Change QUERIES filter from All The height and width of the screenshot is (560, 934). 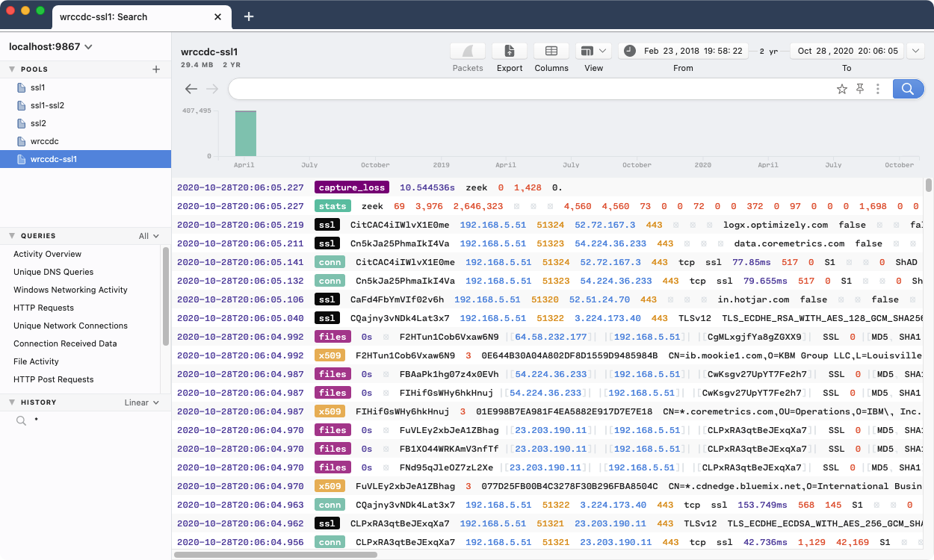tap(143, 235)
